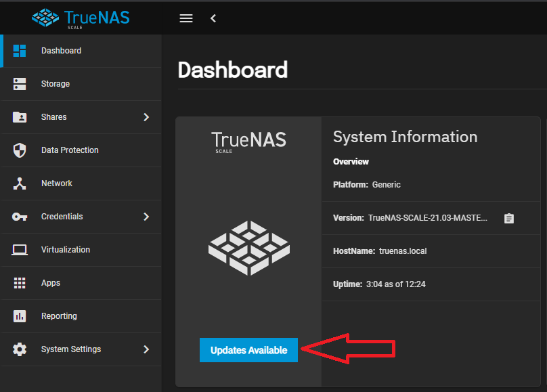
Task: Click the truenas.local hostname value
Action: click(x=403, y=251)
